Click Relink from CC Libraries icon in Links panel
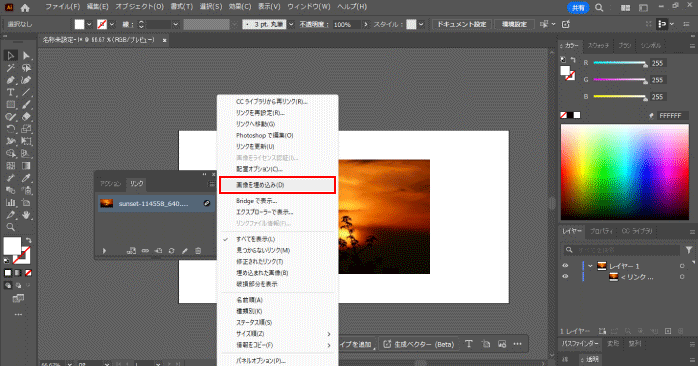Viewport: 698px width, 366px height. tap(131, 251)
